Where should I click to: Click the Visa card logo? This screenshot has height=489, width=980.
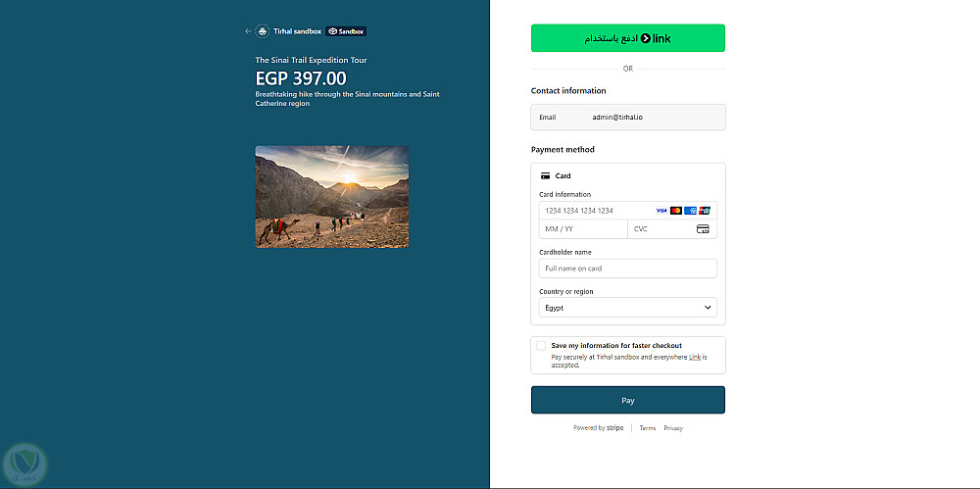coord(661,211)
